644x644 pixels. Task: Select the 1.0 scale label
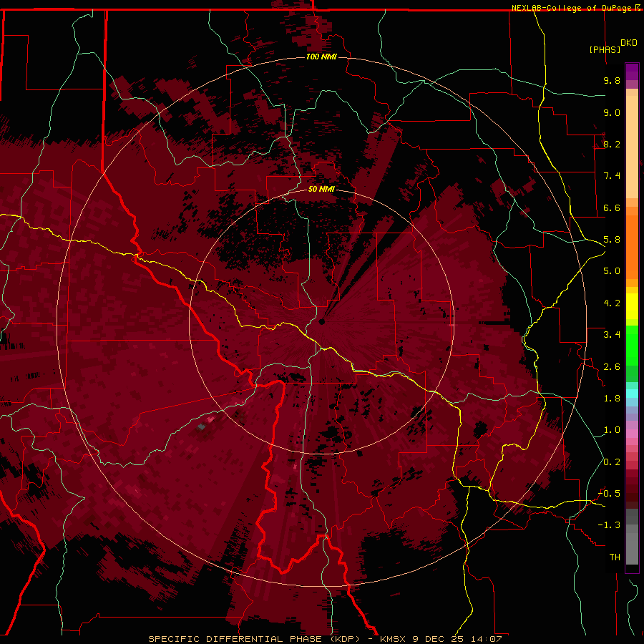click(x=612, y=430)
